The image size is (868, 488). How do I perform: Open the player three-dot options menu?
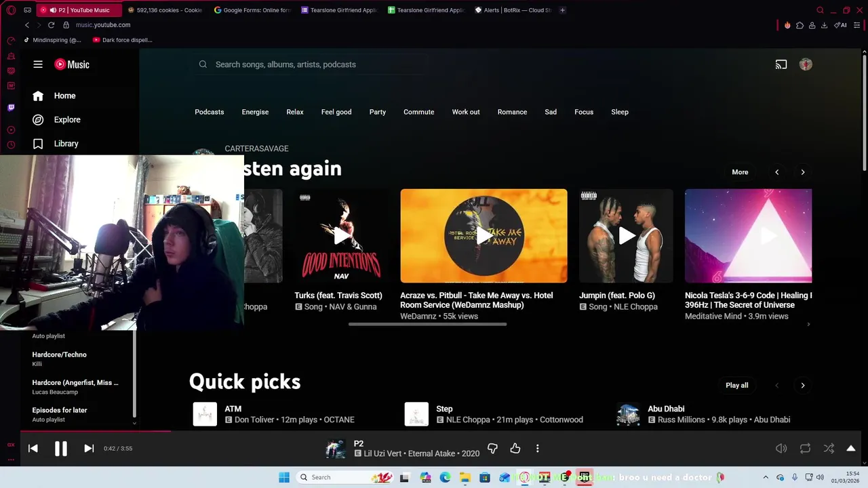[x=537, y=448]
